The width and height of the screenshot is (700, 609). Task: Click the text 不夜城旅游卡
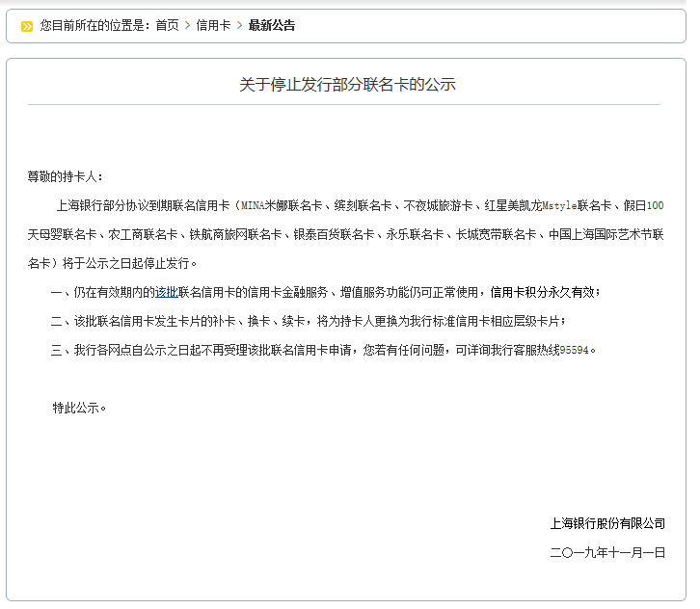(438, 205)
